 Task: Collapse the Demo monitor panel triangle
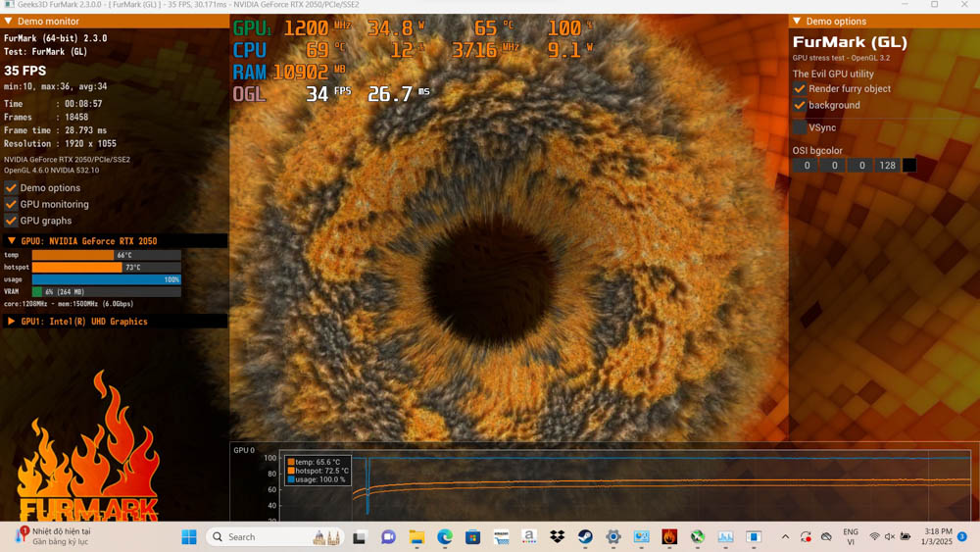coord(8,22)
